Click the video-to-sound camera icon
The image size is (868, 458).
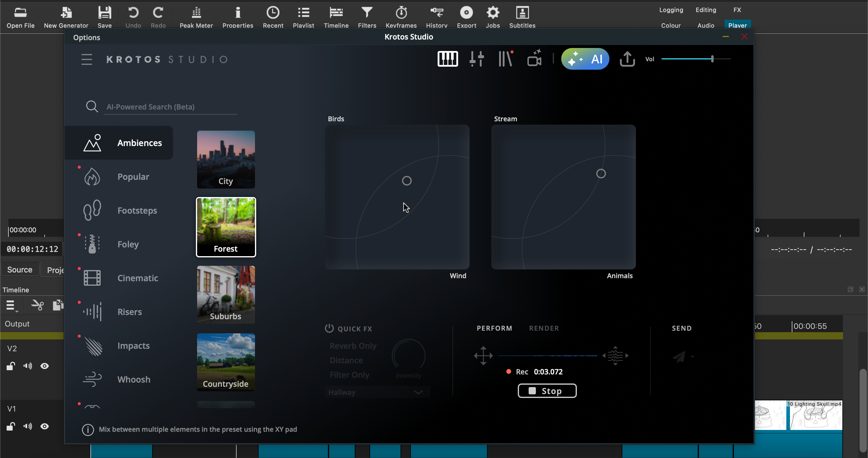point(534,59)
